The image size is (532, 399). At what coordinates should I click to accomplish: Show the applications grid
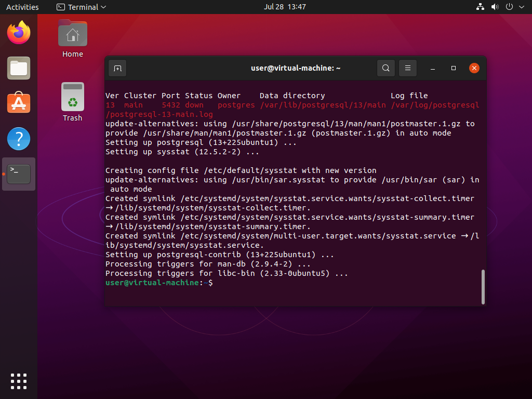[19, 381]
